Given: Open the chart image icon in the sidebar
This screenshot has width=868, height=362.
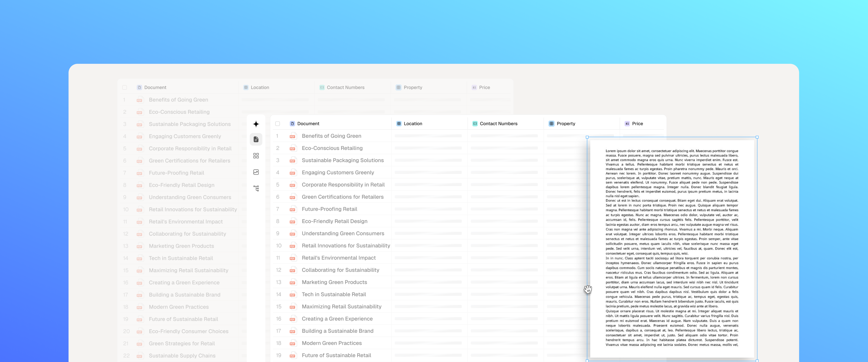Looking at the screenshot, I should [256, 172].
